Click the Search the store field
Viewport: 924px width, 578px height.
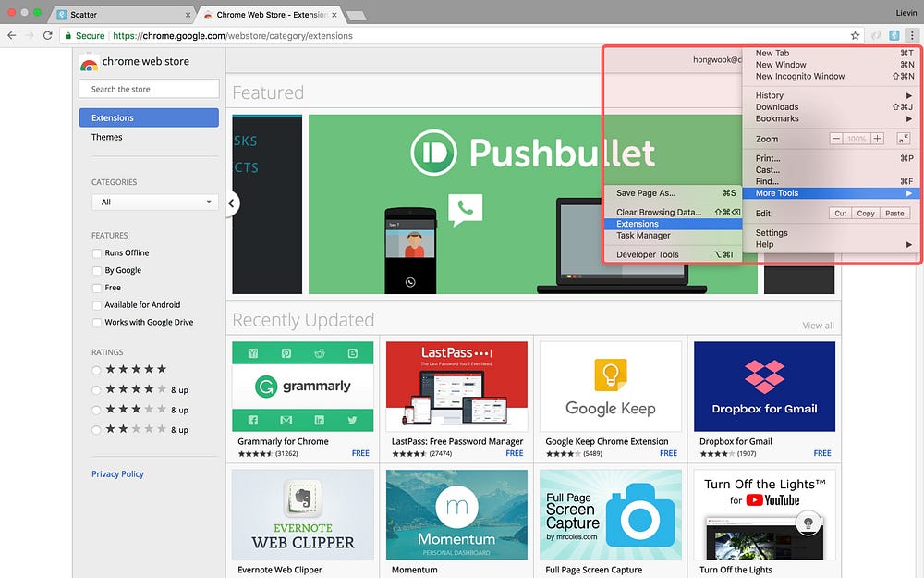click(x=149, y=89)
